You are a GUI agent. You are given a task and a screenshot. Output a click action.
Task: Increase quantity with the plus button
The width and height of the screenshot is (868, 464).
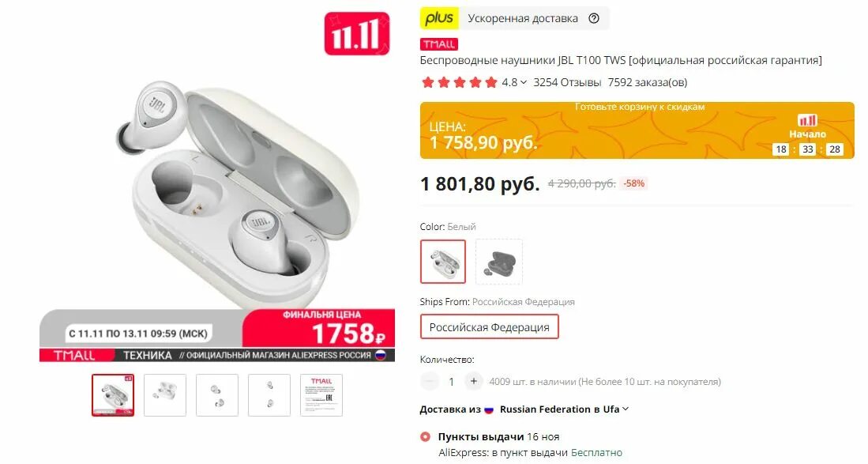coord(473,382)
